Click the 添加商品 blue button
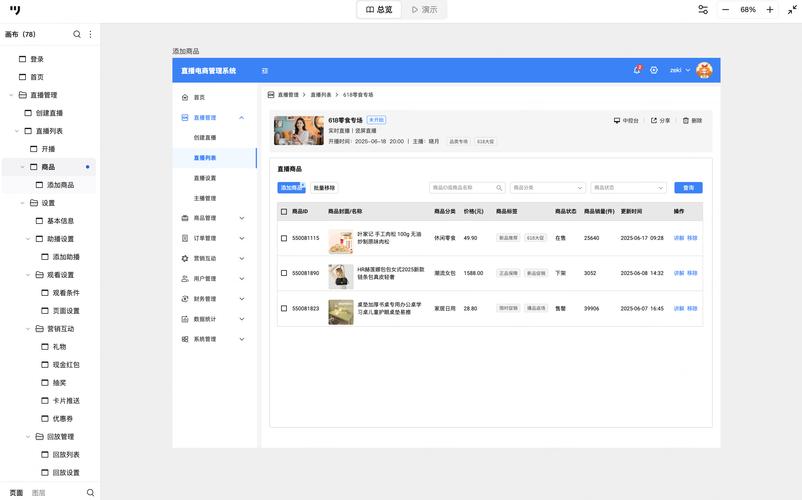802x500 pixels. [291, 188]
